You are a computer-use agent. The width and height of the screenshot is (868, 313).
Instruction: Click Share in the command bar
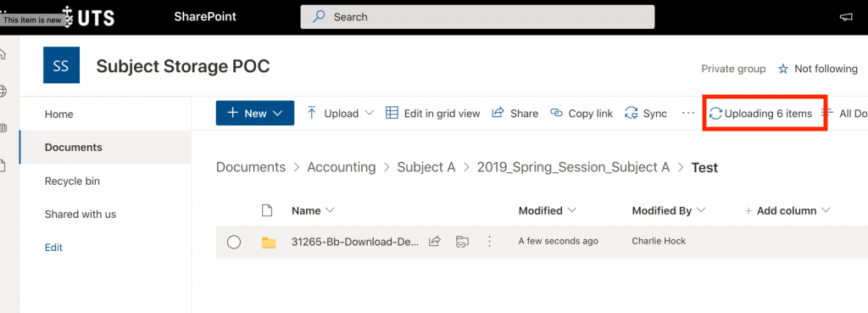click(x=515, y=113)
